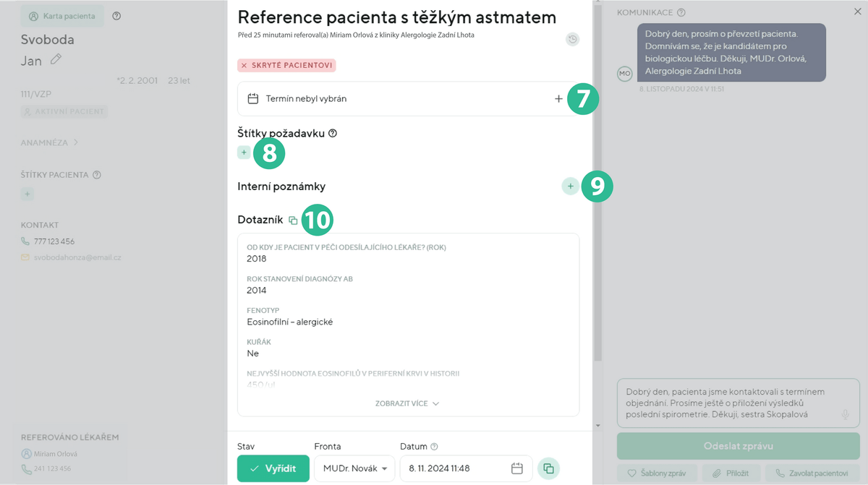Open Šablony zpráv message templates

coord(656,473)
